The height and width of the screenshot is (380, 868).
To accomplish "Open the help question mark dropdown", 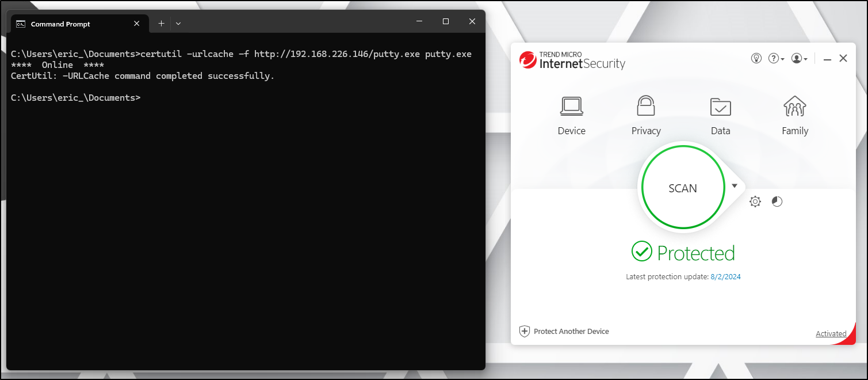I will 776,58.
